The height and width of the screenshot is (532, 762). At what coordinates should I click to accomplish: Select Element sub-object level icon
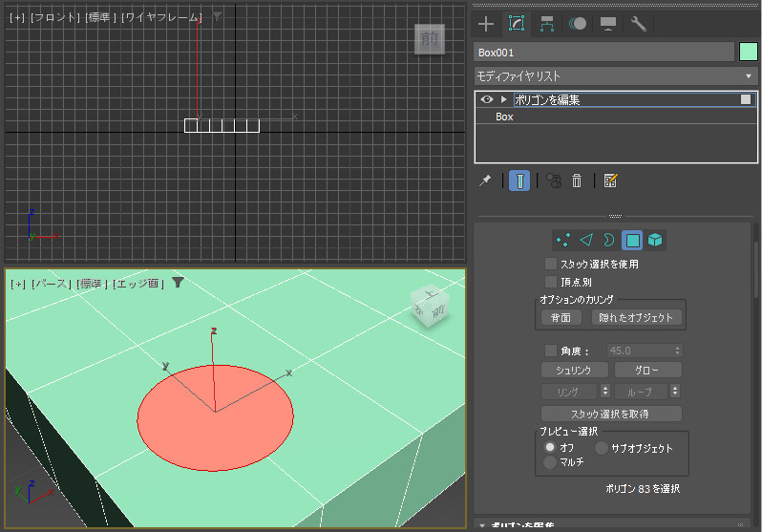(655, 241)
